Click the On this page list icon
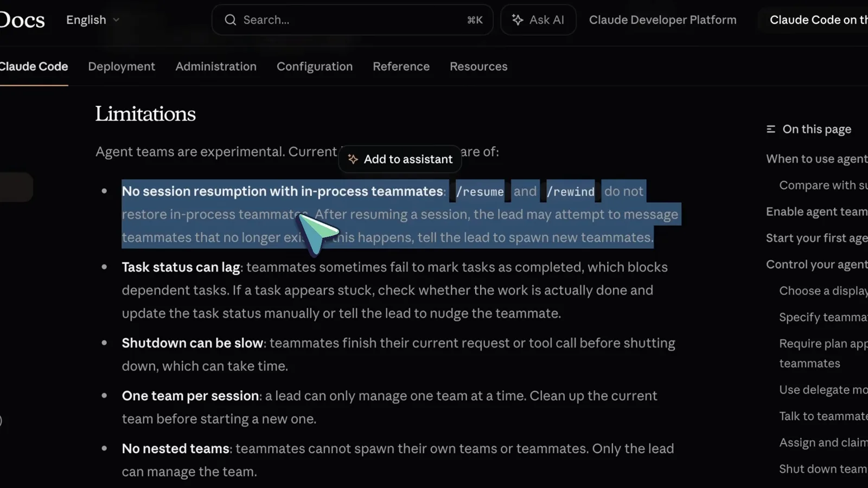The height and width of the screenshot is (488, 868). pos(771,129)
